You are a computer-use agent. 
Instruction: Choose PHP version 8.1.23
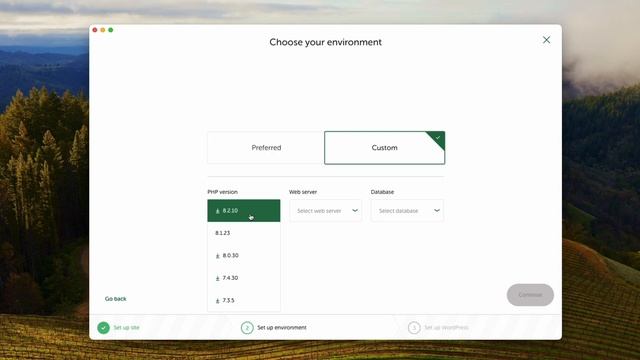click(244, 233)
